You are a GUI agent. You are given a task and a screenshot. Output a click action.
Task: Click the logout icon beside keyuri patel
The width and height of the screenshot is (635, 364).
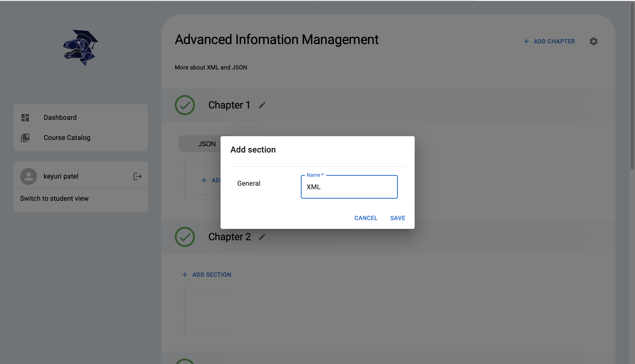click(x=137, y=176)
